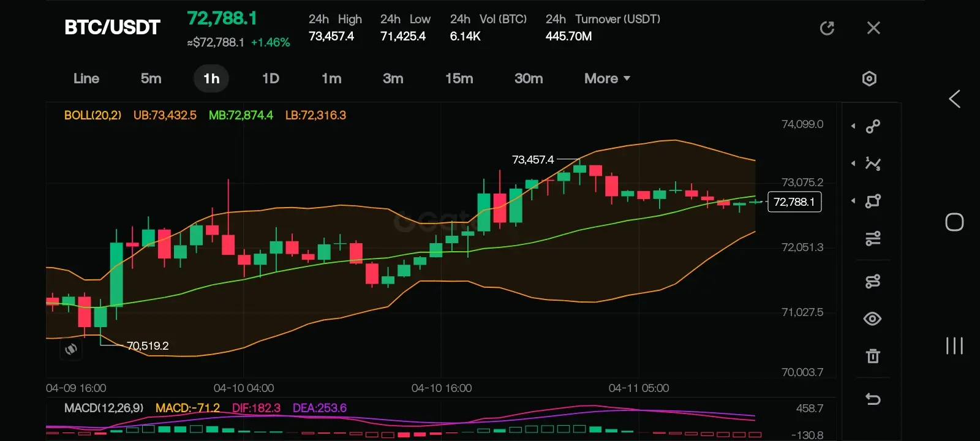Delete drawings with the trash icon

pyautogui.click(x=873, y=356)
